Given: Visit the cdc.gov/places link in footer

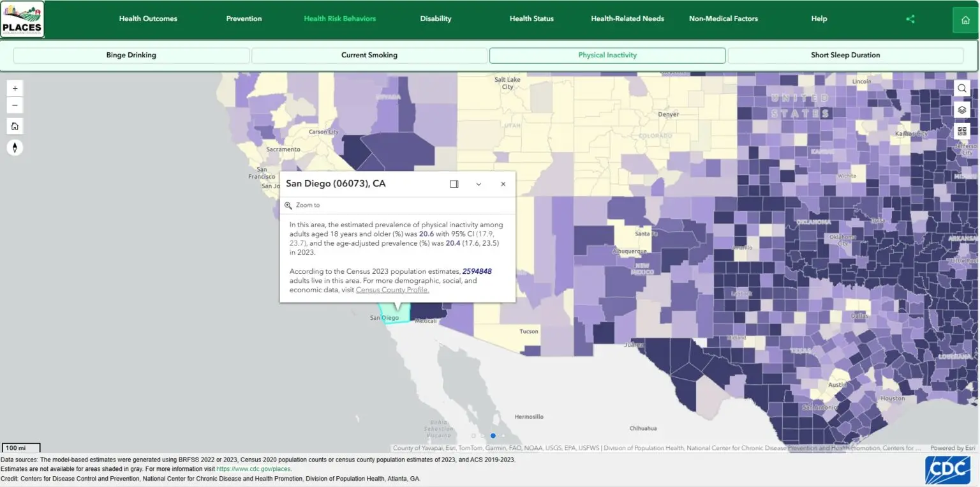Looking at the screenshot, I should (253, 469).
